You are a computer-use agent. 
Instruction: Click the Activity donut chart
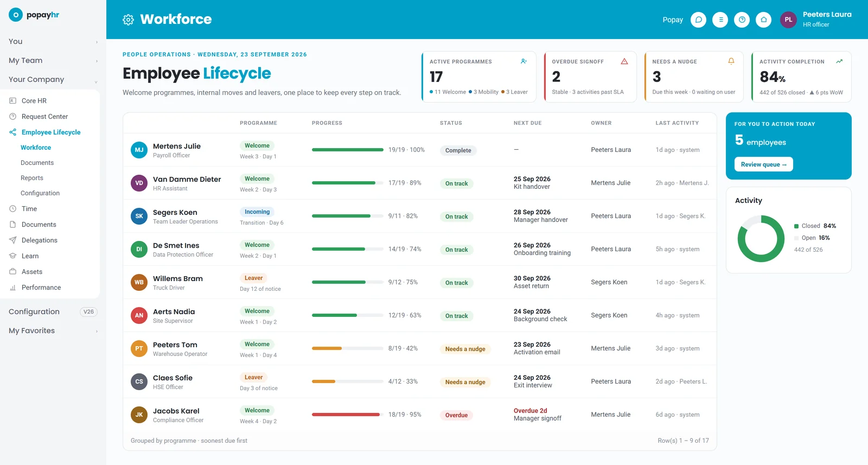761,239
